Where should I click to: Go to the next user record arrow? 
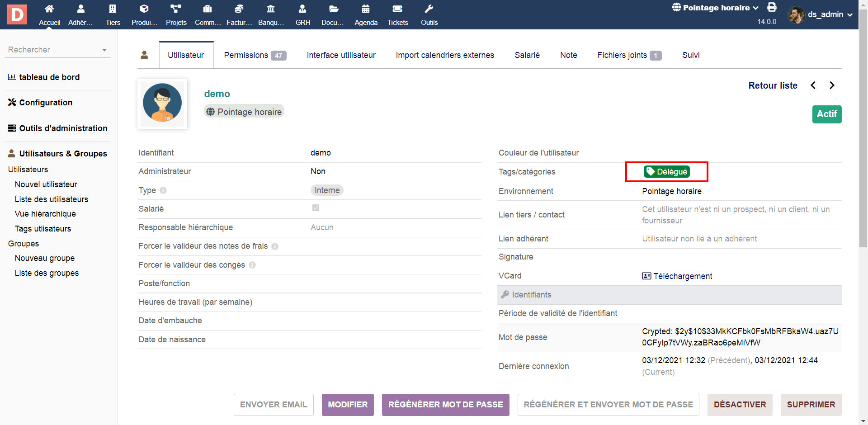832,85
